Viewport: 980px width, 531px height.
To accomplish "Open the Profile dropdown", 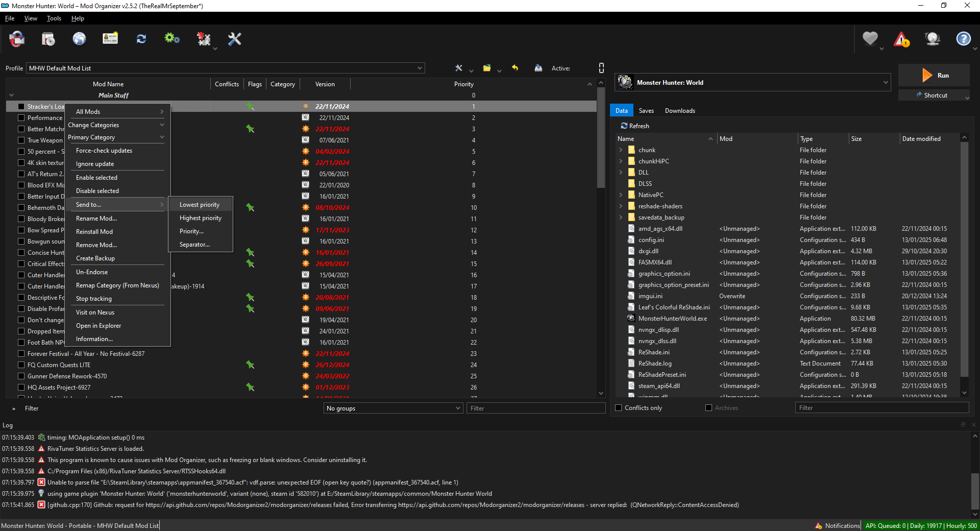I will (x=226, y=68).
